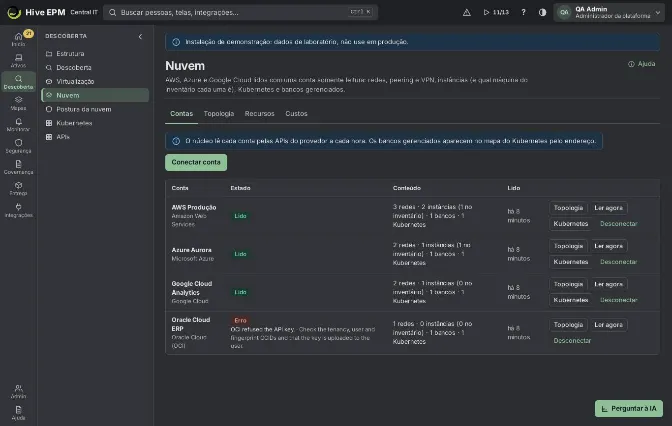Click Desconectar for Google Cloud Analytics
Viewport: 672px width, 426px height.
point(618,300)
